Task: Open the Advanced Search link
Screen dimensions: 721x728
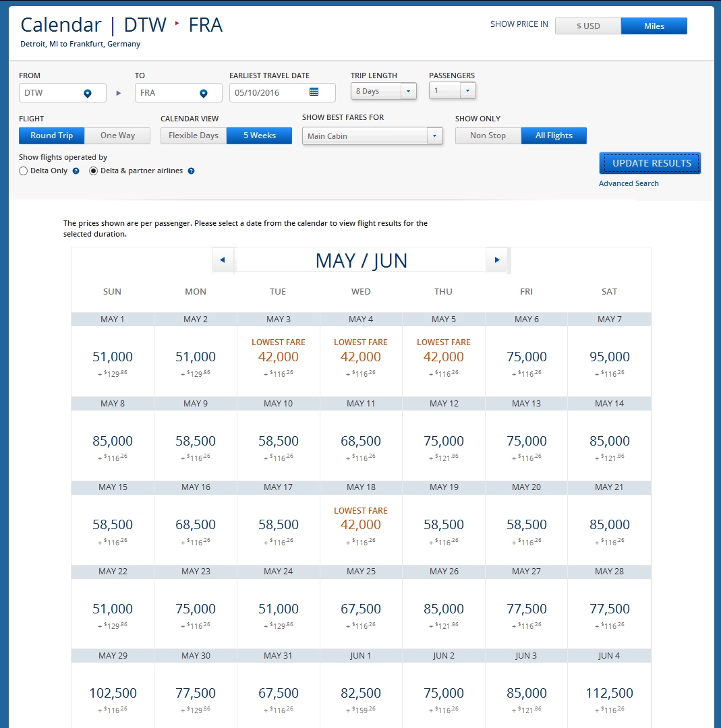Action: click(x=629, y=183)
